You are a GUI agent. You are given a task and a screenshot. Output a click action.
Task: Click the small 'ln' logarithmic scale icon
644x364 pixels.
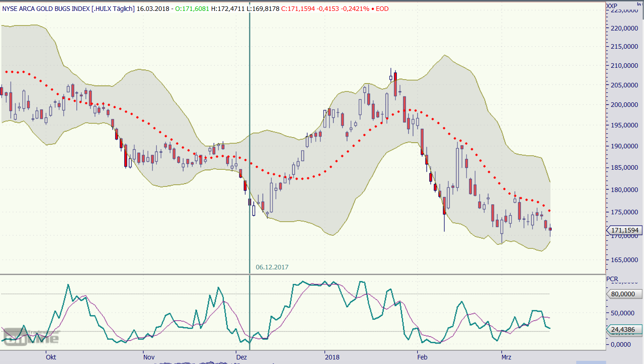coord(639,4)
